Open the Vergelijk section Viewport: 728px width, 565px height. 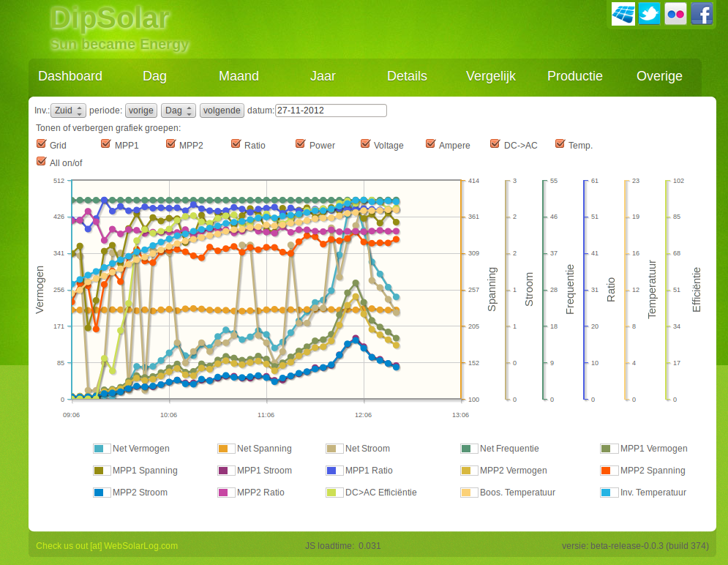[x=491, y=76]
